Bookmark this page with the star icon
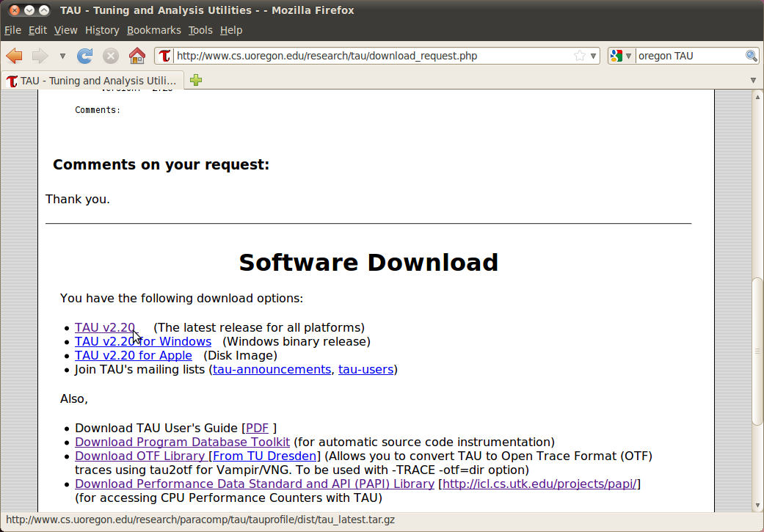Screen dimensions: 764x532 point(579,56)
